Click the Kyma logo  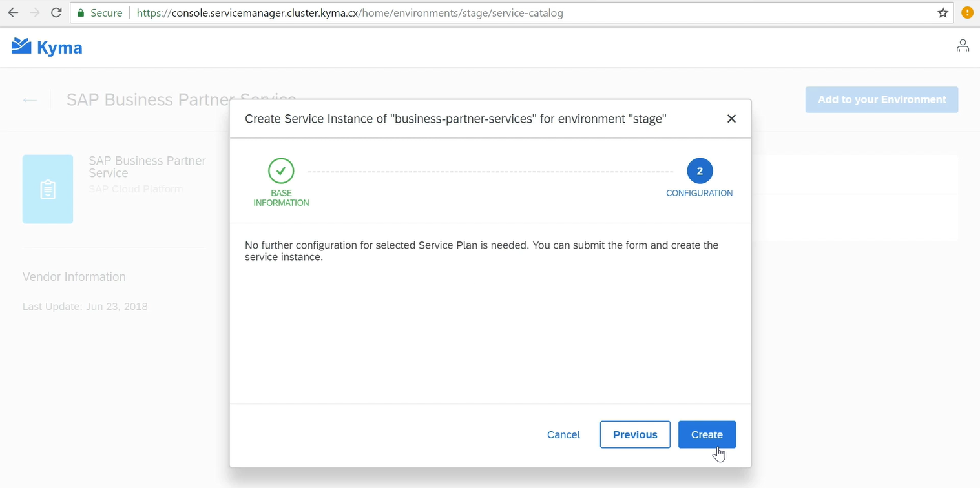coord(47,47)
